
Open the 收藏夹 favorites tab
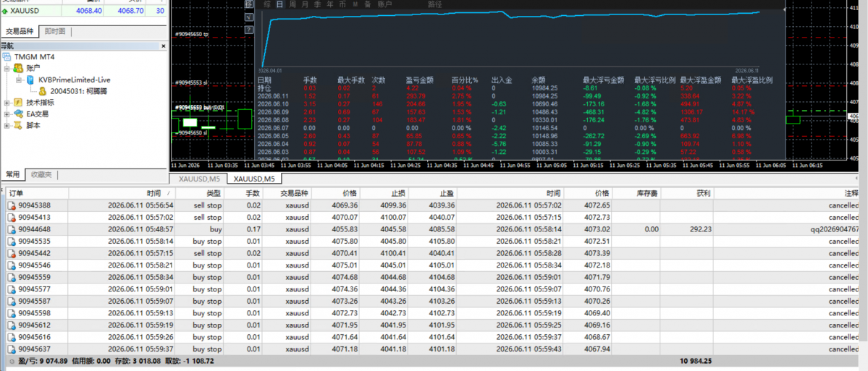point(41,175)
